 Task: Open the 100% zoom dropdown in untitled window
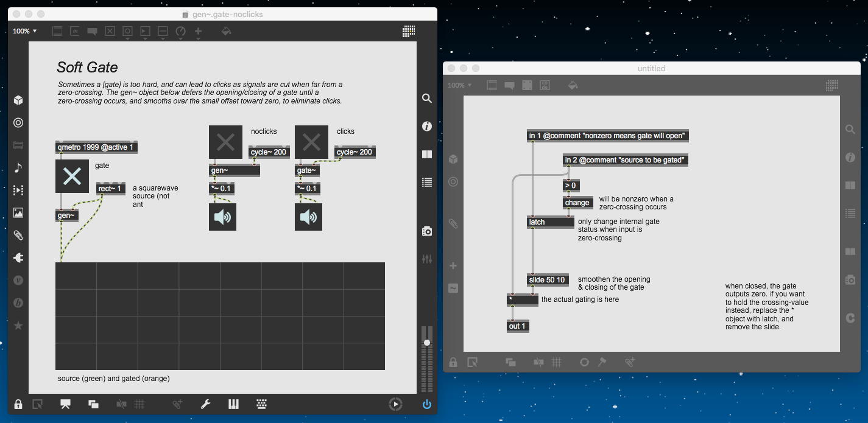tap(460, 85)
